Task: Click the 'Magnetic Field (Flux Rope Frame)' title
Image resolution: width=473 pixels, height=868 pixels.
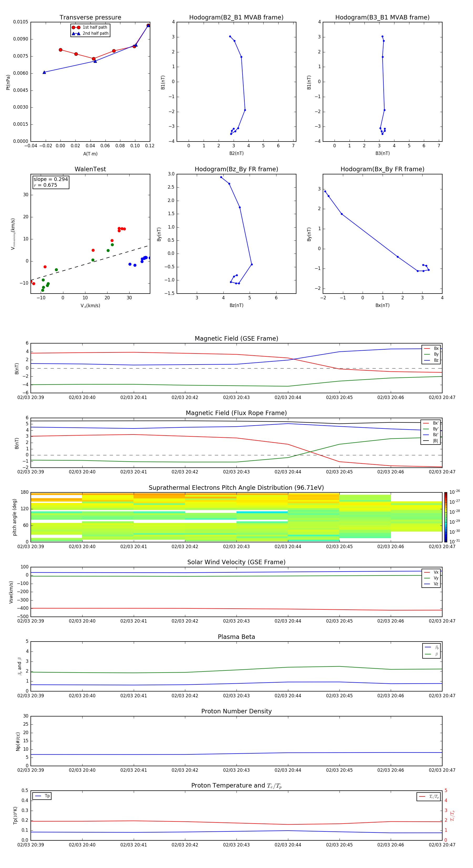Action: pyautogui.click(x=236, y=413)
